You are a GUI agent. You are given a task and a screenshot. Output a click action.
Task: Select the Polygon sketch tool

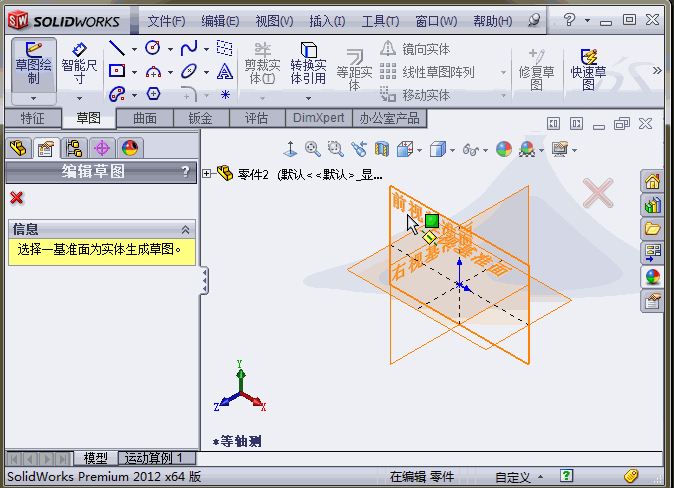click(153, 94)
